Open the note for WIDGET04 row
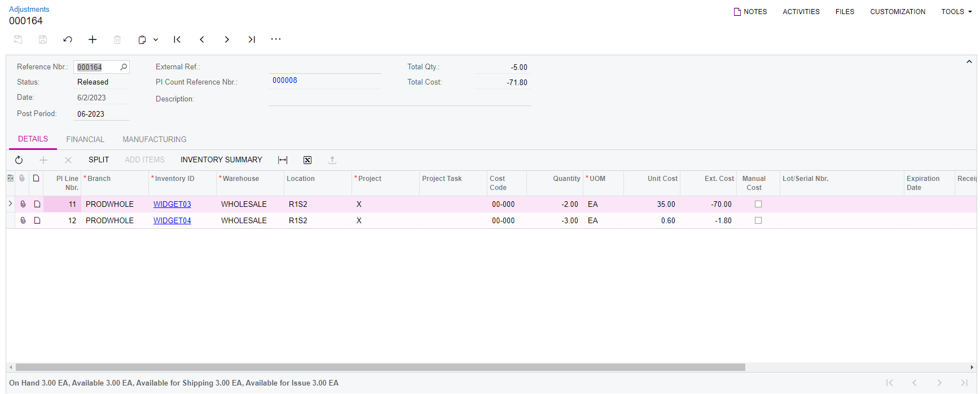Screen dimensions: 980x394 tap(37, 220)
